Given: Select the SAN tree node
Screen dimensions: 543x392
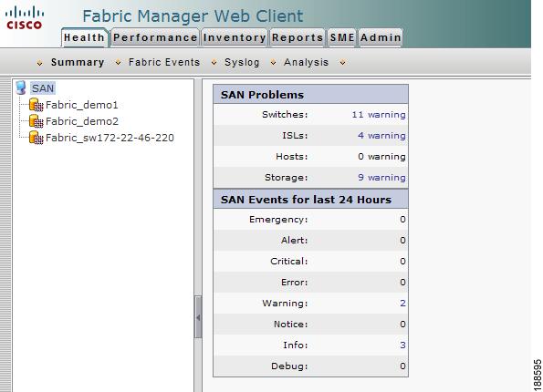Looking at the screenshot, I should click(43, 88).
